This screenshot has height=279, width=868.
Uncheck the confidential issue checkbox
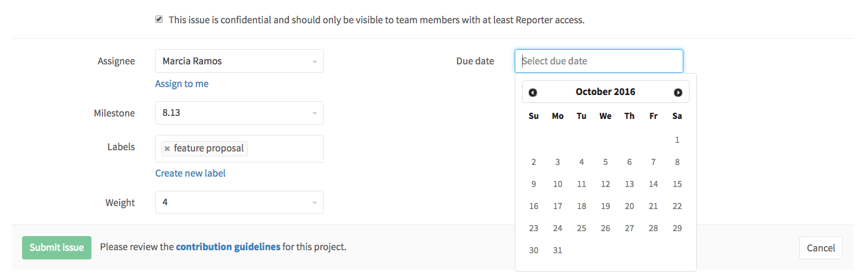click(x=159, y=20)
